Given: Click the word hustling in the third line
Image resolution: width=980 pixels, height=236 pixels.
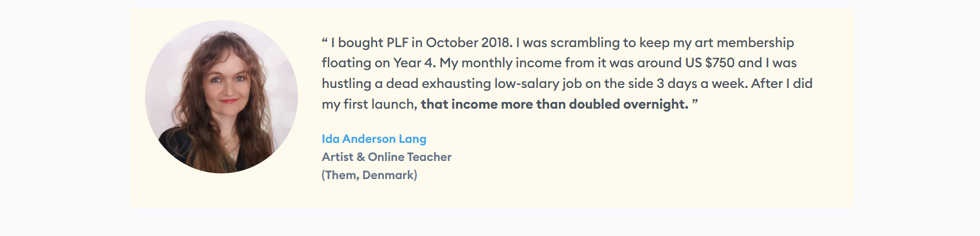Looking at the screenshot, I should point(347,84).
